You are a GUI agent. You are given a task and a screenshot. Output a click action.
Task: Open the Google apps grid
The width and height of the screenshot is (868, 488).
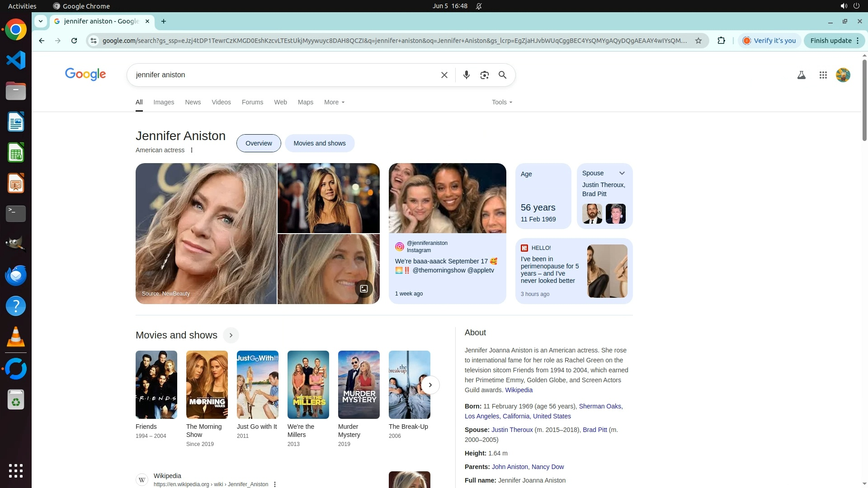click(x=823, y=75)
